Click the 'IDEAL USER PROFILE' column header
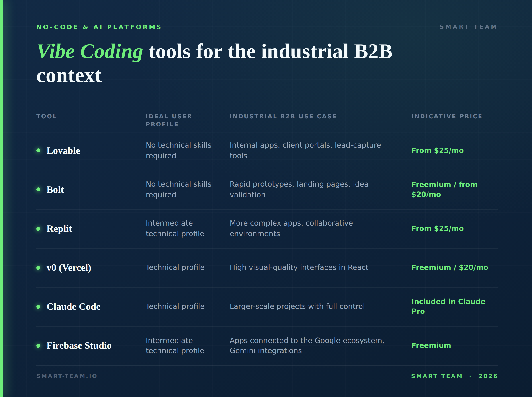 (169, 120)
